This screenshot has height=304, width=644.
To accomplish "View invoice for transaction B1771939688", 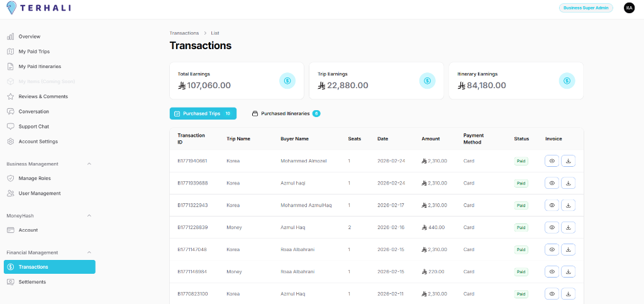I will 552,183.
